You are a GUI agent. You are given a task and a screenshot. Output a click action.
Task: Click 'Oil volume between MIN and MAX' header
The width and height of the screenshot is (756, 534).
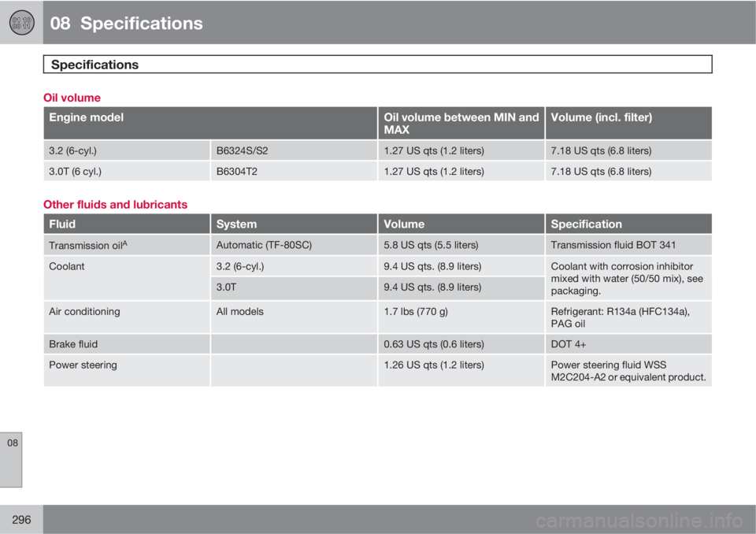pos(461,123)
